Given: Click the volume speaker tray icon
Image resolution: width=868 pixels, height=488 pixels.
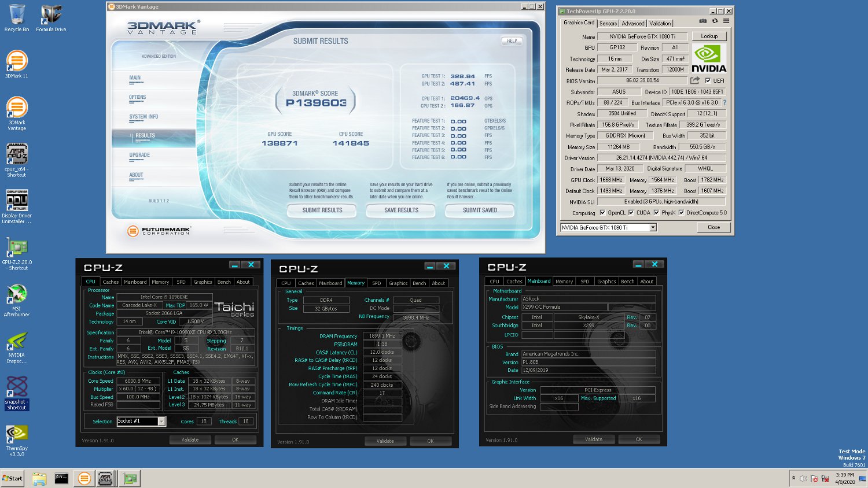Looking at the screenshot, I should 803,479.
